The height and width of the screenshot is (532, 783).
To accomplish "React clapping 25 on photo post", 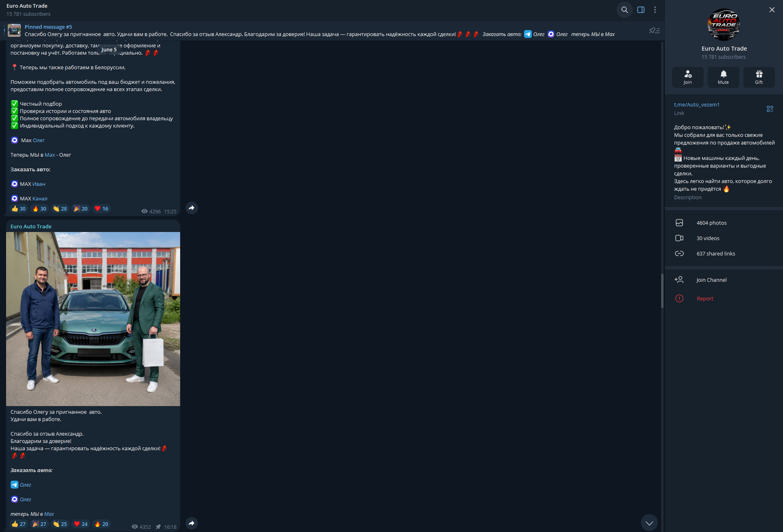I will click(x=60, y=524).
